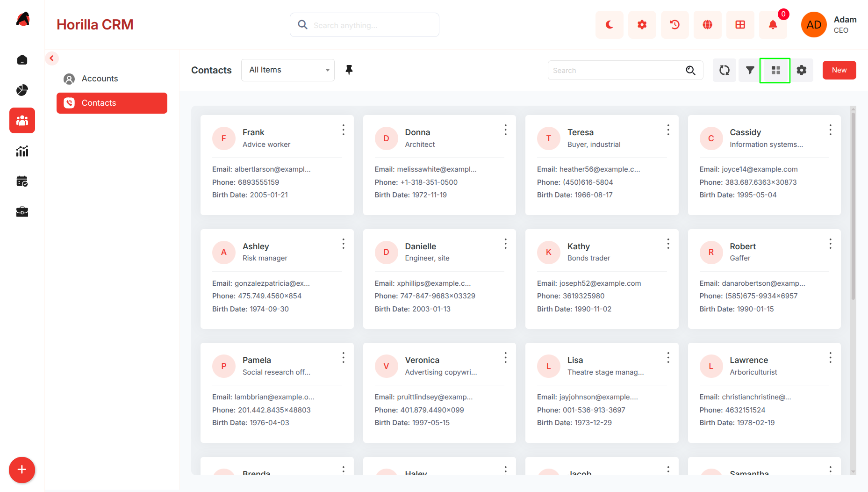Open Kathy card three-dot menu
Viewport: 868px width, 492px height.
pos(668,244)
